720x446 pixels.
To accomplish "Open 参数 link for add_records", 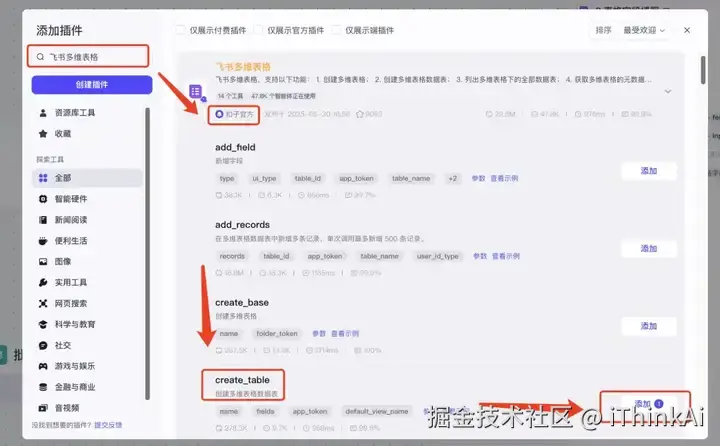I will tap(480, 256).
